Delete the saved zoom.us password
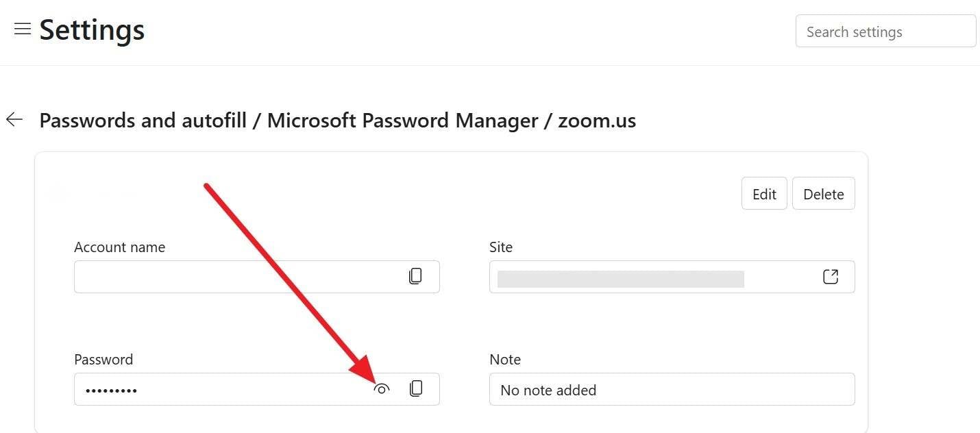The height and width of the screenshot is (433, 980). 823,194
